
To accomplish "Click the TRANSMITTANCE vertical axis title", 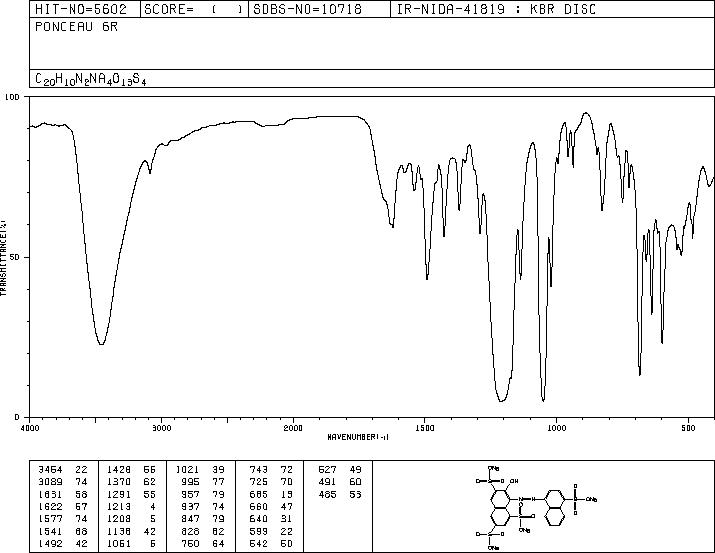I will (x=3, y=258).
